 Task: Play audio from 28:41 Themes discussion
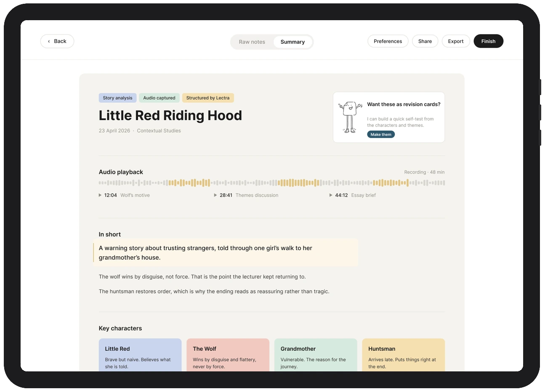pos(246,195)
